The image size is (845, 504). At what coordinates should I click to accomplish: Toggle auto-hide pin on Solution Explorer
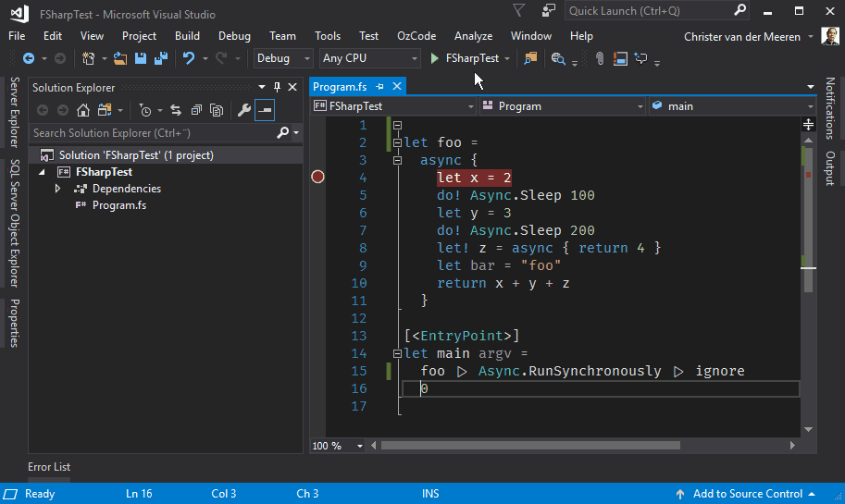[277, 87]
